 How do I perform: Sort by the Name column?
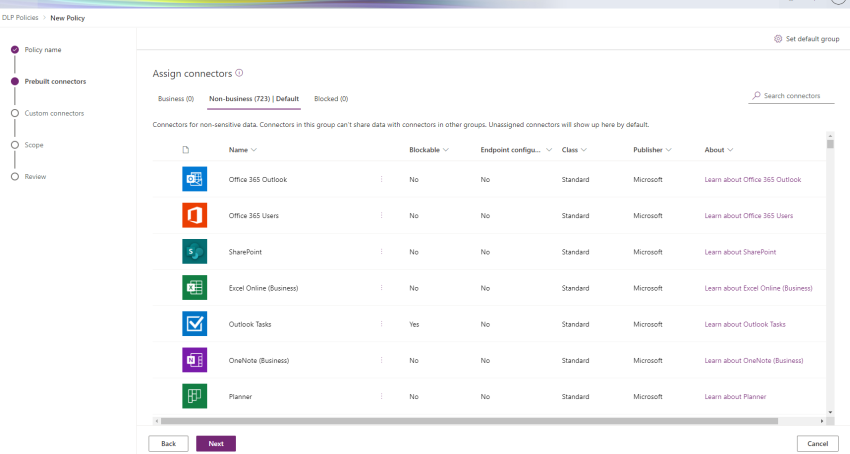pos(242,150)
